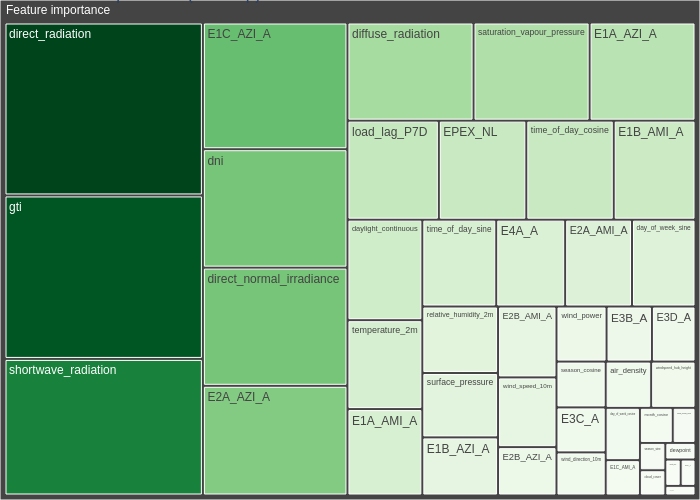This screenshot has width=700, height=500.
Task: Select the wind_power tile
Action: click(x=581, y=334)
